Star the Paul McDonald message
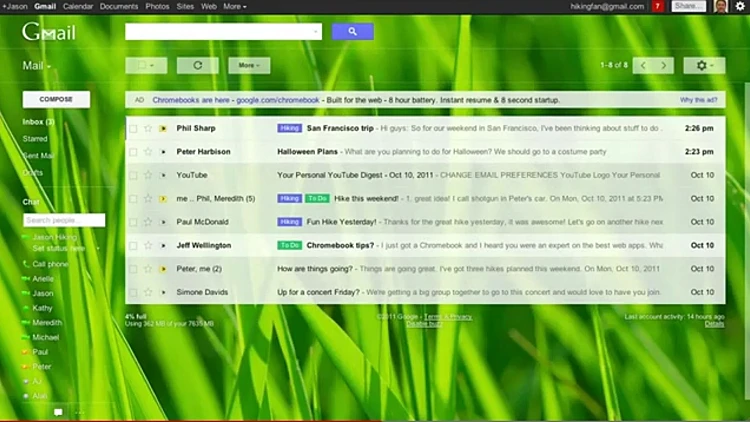Viewport: 750px width, 422px height. pyautogui.click(x=148, y=222)
